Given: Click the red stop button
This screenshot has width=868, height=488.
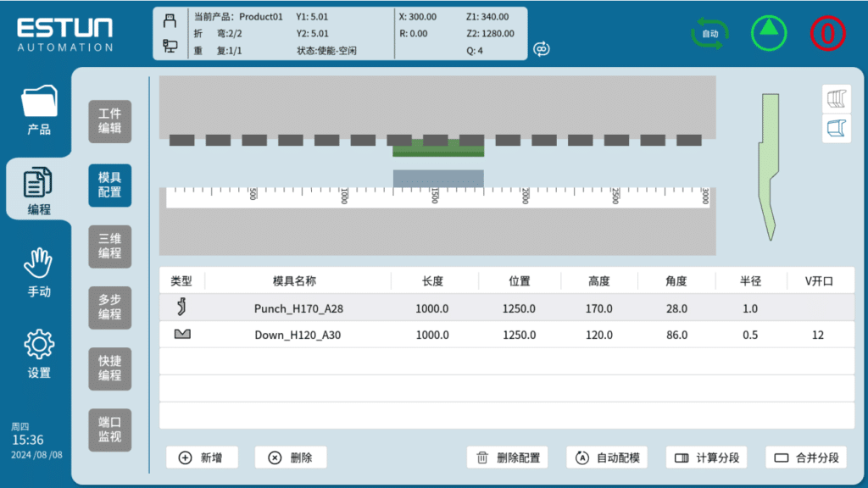Looking at the screenshot, I should point(827,33).
